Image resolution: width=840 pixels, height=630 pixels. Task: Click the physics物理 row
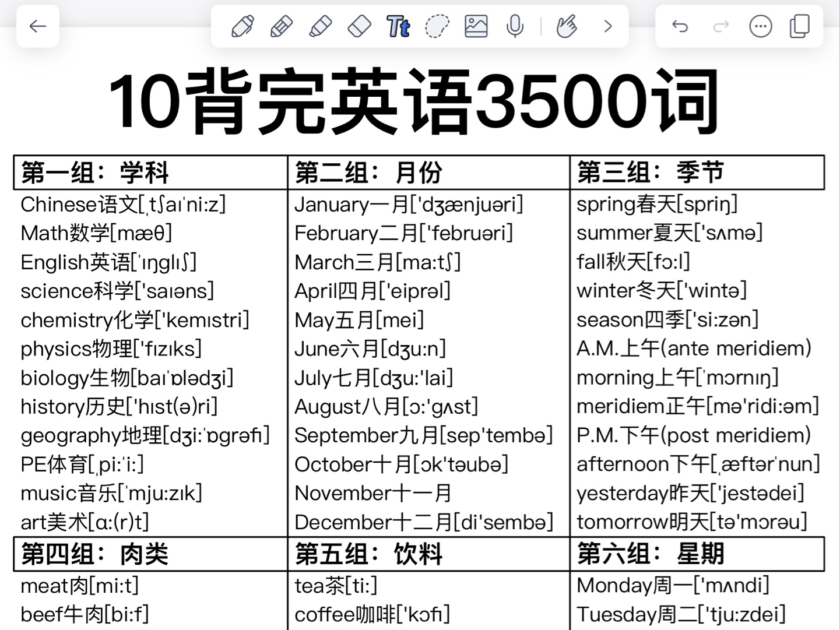pos(111,349)
